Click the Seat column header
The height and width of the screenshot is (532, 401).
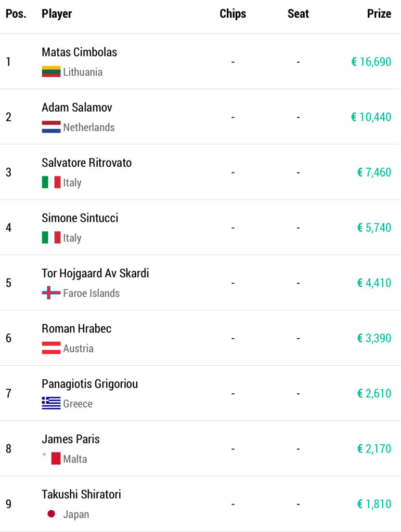point(298,14)
